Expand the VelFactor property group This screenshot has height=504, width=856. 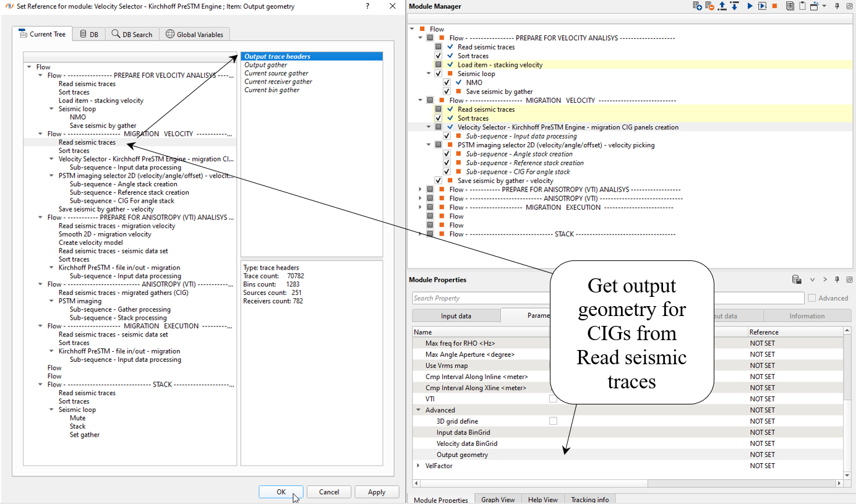pos(418,466)
